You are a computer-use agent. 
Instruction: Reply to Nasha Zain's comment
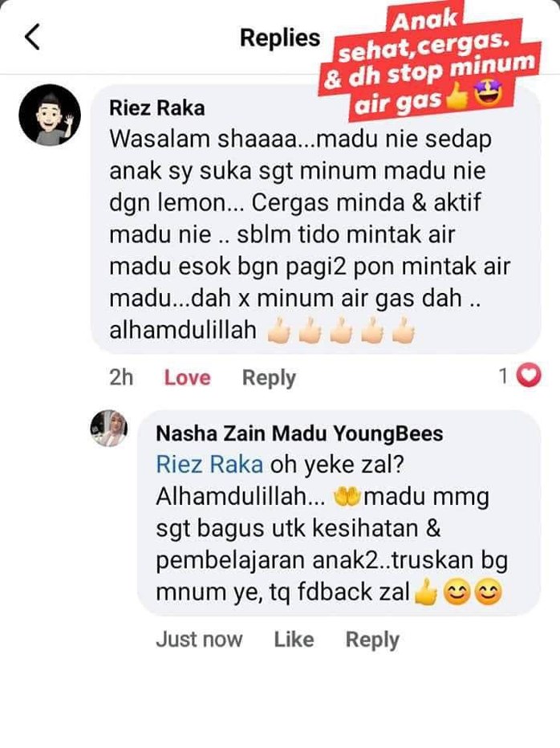click(372, 640)
